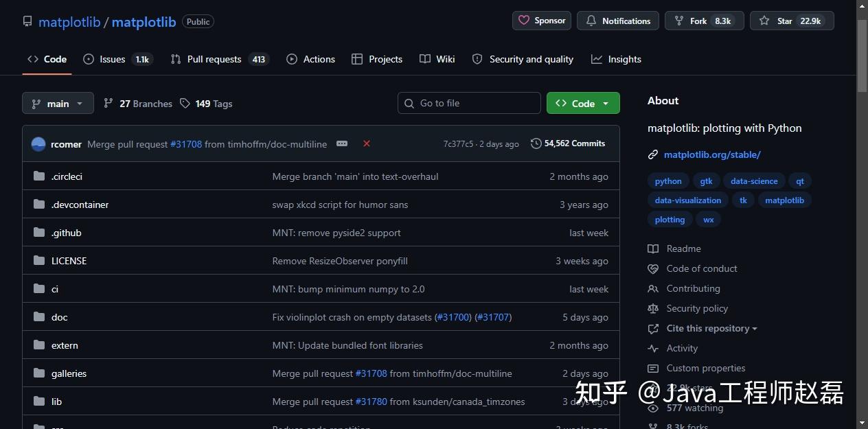
Task: Click the Sponsor heart icon
Action: click(524, 21)
